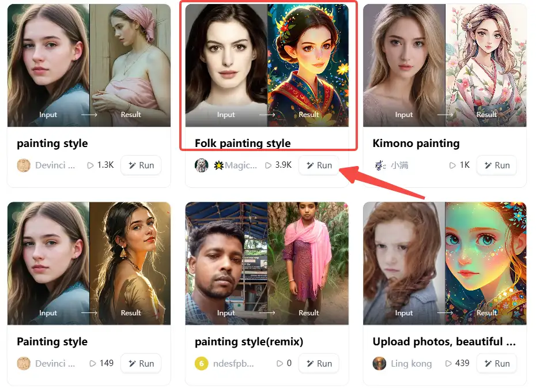Screen dimensions: 536x392
Task: Open the Folk painting style preview image
Action: click(267, 65)
